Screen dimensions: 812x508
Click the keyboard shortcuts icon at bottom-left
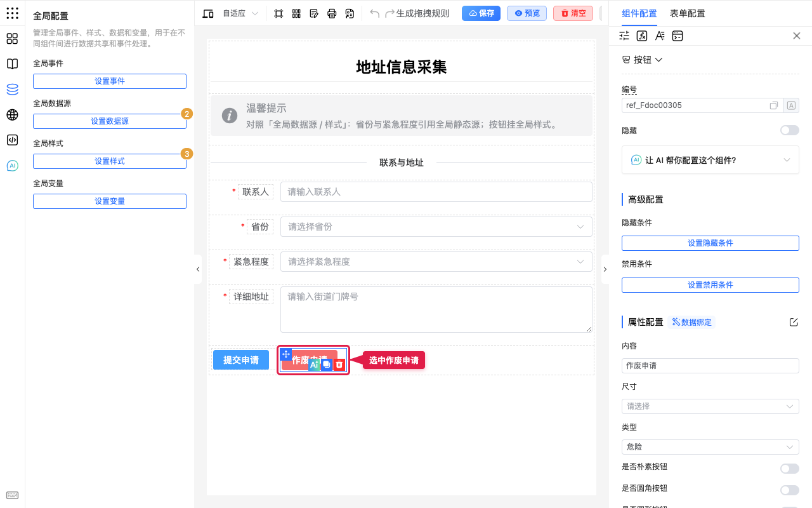(12, 495)
